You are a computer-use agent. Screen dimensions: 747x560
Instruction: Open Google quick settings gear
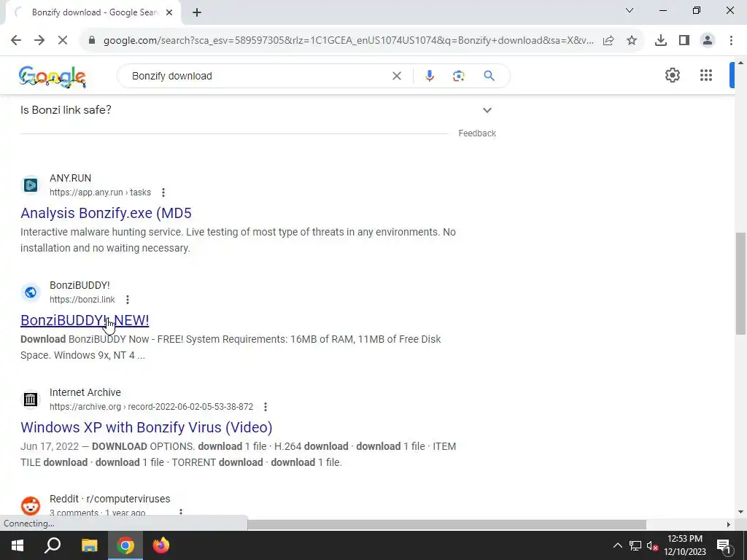(672, 75)
